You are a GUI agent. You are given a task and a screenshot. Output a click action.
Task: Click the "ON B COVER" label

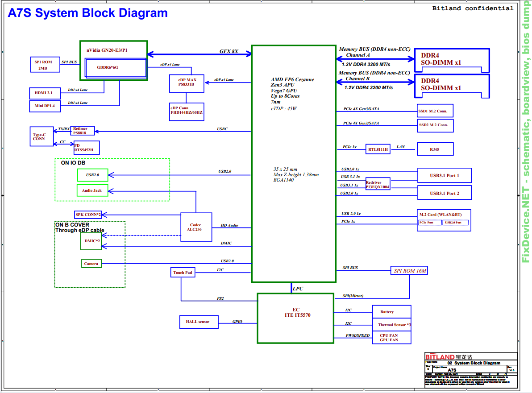pyautogui.click(x=72, y=225)
